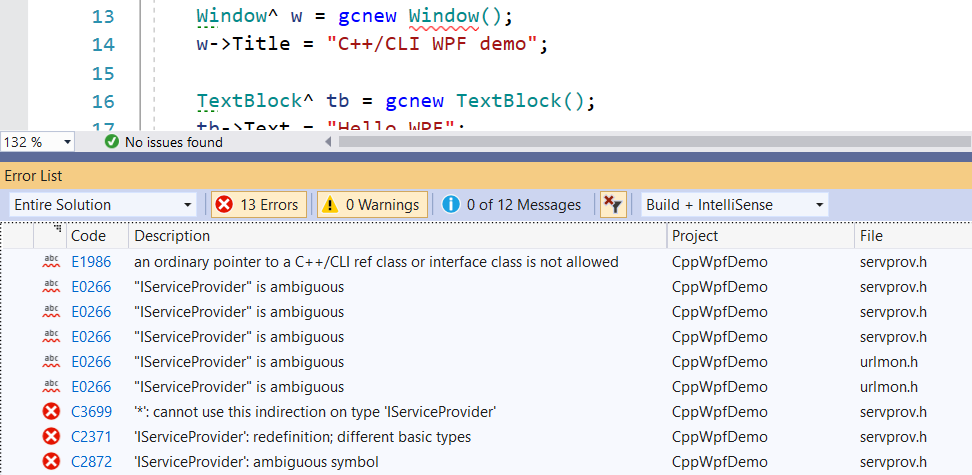Screen dimensions: 972x475
Task: Click the green checkmark health icon
Action: (x=112, y=142)
